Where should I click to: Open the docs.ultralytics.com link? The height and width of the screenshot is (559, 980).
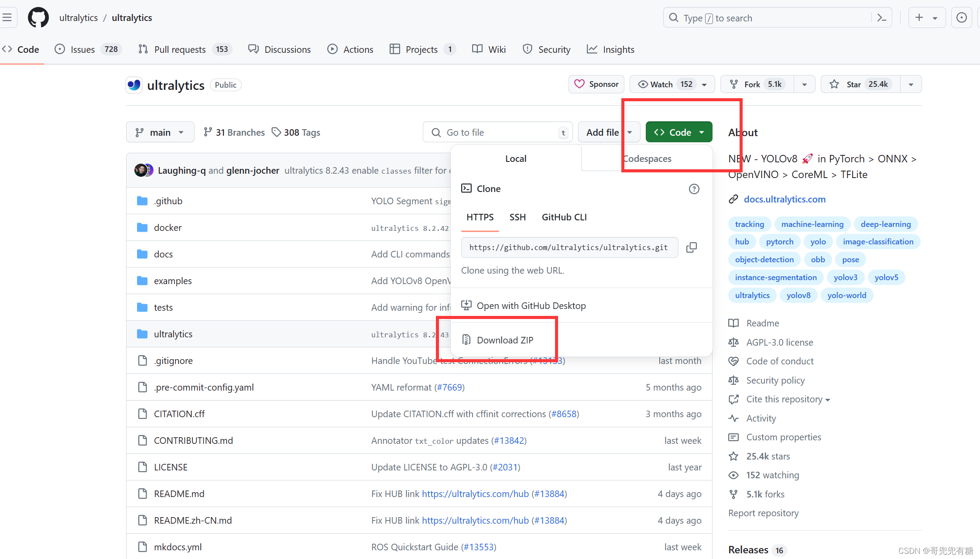coord(785,199)
